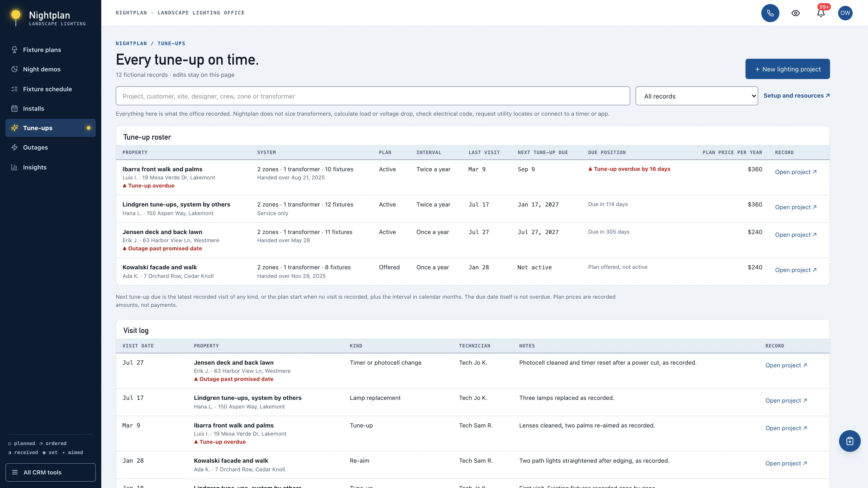The image size is (868, 488).
Task: Click the Fixture schedule checklist icon
Action: (x=14, y=89)
